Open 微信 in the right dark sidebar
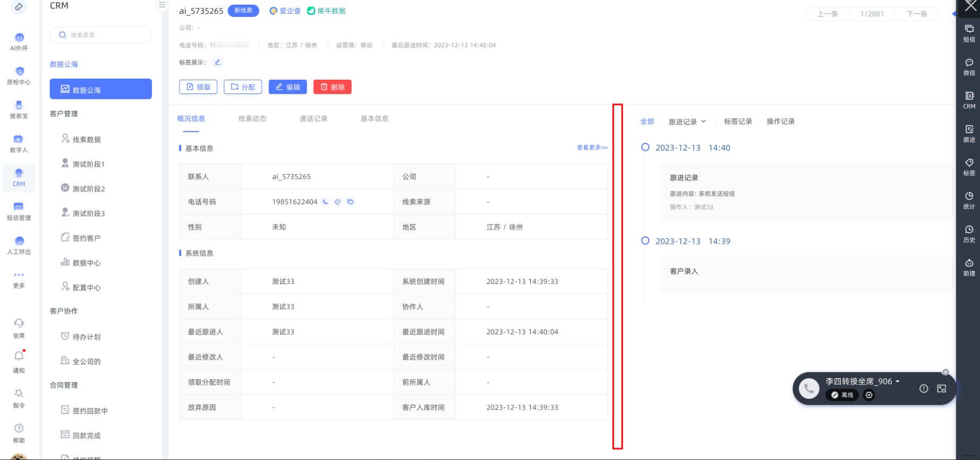The width and height of the screenshot is (980, 460). point(969,67)
